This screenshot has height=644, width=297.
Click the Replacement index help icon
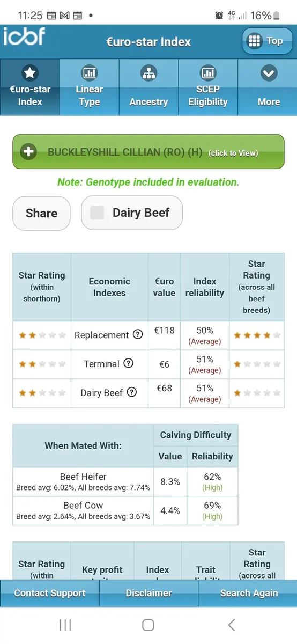pyautogui.click(x=138, y=335)
